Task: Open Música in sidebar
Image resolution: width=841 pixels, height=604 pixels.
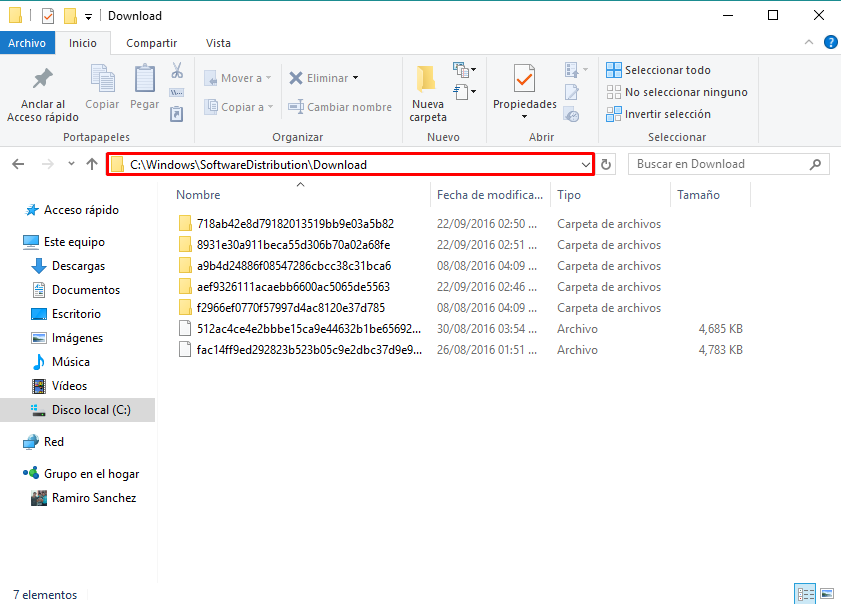Action: [x=70, y=362]
